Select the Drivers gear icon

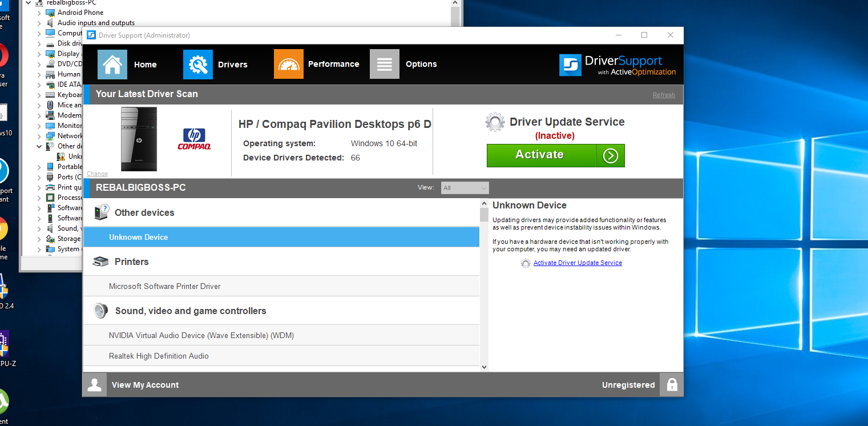pyautogui.click(x=197, y=64)
